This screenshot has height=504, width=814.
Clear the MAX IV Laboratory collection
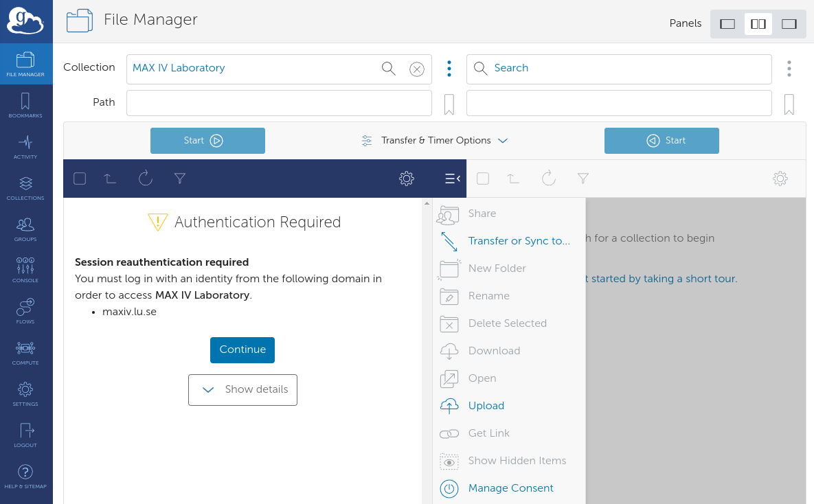(x=416, y=69)
